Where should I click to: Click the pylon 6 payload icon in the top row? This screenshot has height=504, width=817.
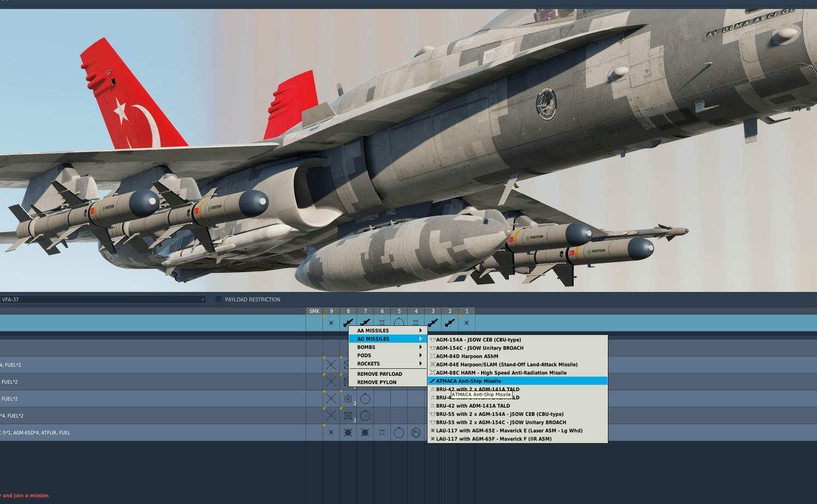click(382, 323)
